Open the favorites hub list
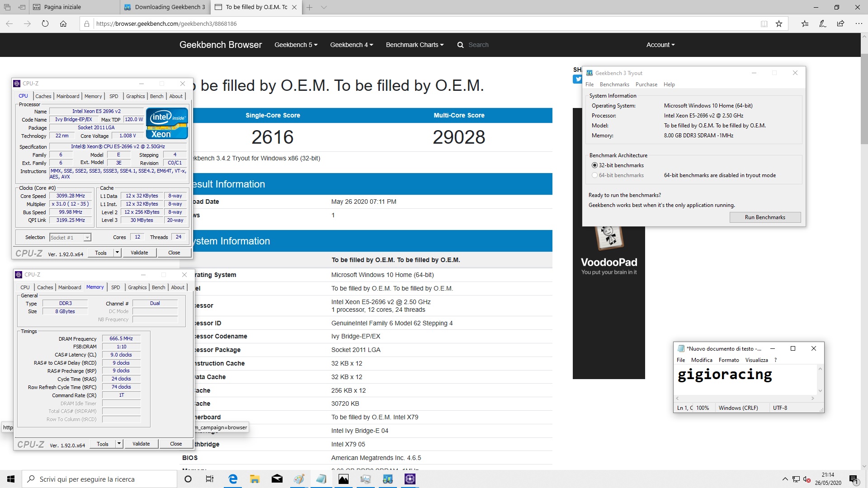This screenshot has height=488, width=868. coord(805,23)
